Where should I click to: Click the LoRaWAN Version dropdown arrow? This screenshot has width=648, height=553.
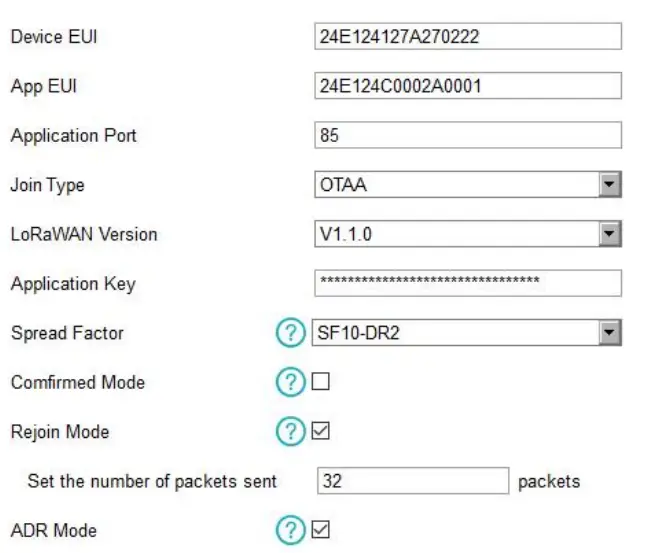[610, 234]
